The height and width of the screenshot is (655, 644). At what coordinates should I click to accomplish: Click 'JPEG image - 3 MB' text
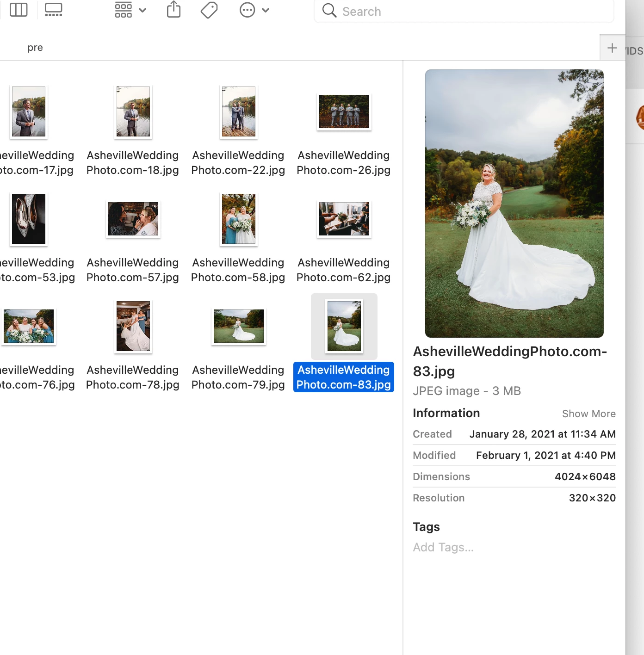(x=467, y=391)
